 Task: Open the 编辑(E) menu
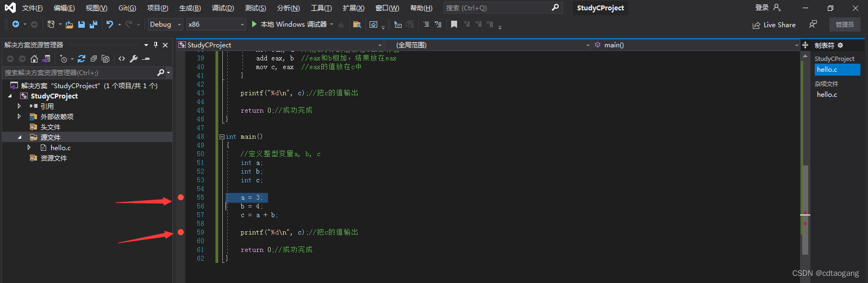click(x=64, y=8)
